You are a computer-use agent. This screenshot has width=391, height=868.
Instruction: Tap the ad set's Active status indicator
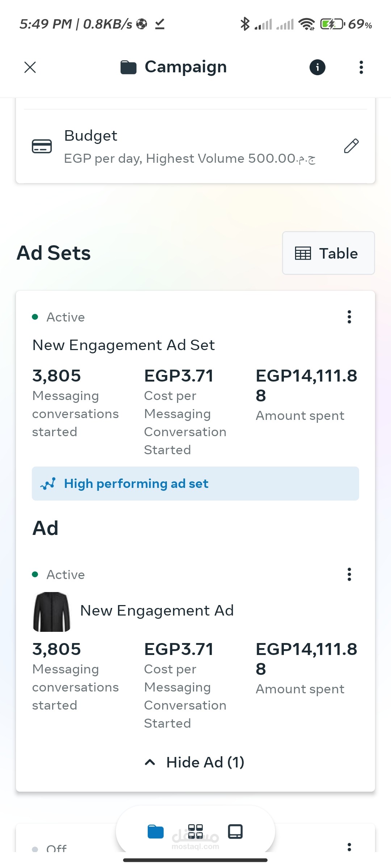59,317
